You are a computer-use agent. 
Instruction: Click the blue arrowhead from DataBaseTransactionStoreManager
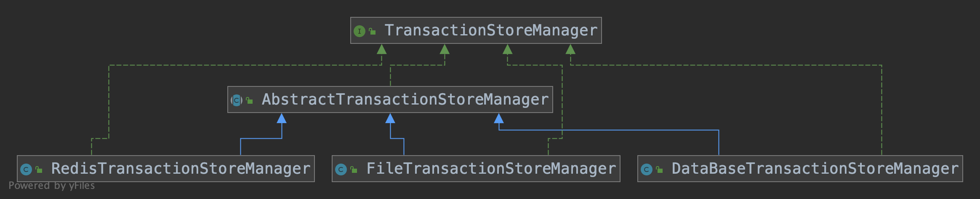pos(499,118)
